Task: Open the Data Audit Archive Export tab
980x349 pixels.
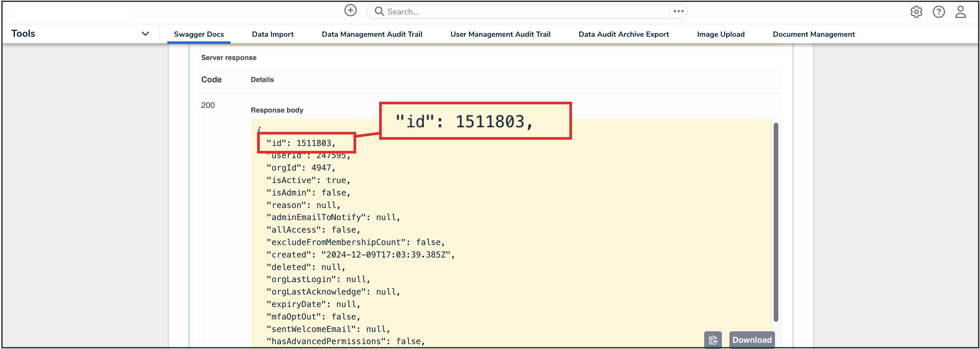Action: point(623,34)
